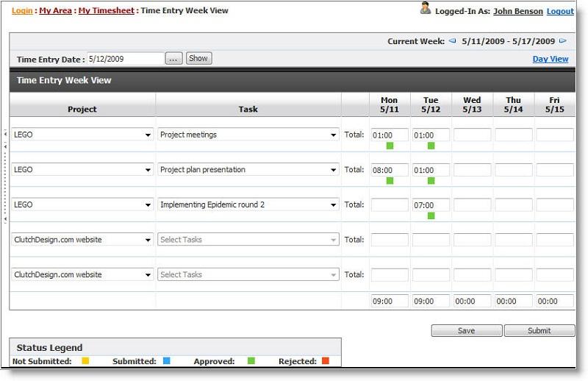588x381 pixels.
Task: Click the green Approved legend swatch
Action: (x=251, y=360)
